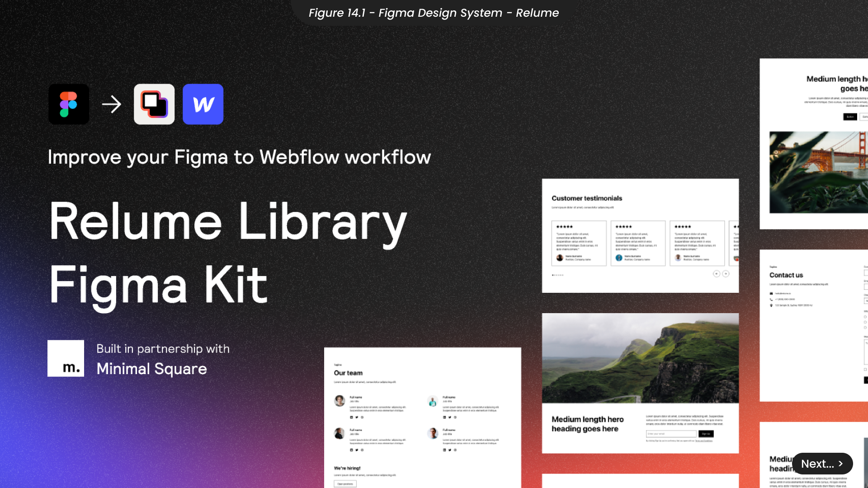Click 'Improve your Figma to Webflow workflow' text
Viewport: 868px width, 488px height.
(x=239, y=157)
